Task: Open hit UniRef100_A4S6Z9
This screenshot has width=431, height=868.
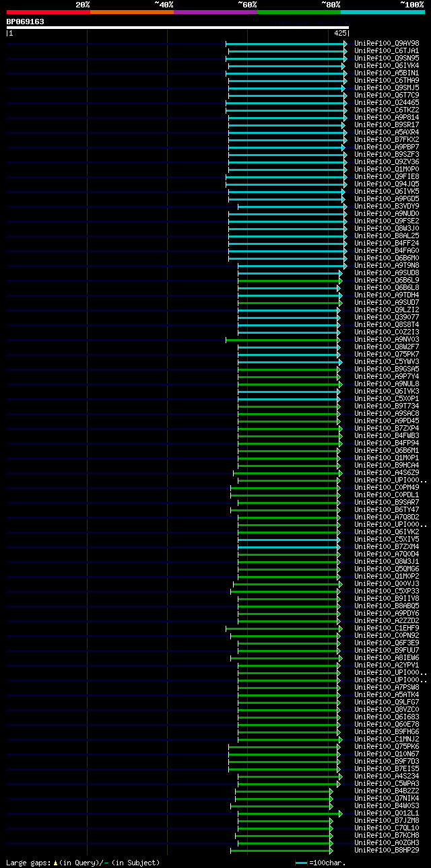Action: (387, 472)
